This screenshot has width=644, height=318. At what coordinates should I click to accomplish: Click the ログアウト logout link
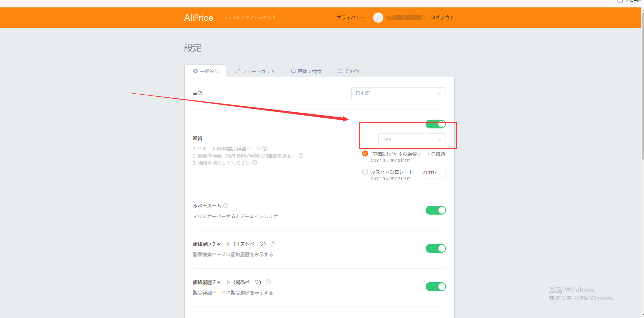(x=443, y=18)
